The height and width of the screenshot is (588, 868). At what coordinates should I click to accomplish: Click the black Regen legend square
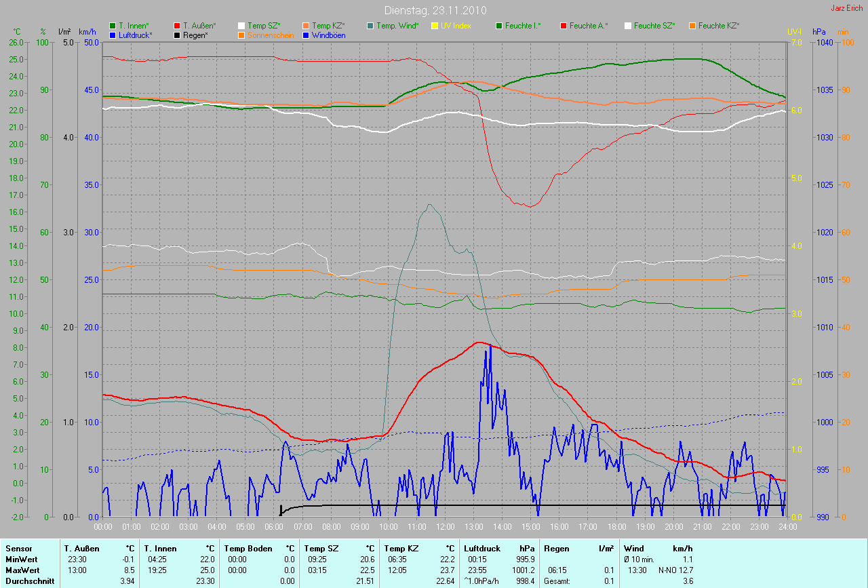tap(177, 35)
